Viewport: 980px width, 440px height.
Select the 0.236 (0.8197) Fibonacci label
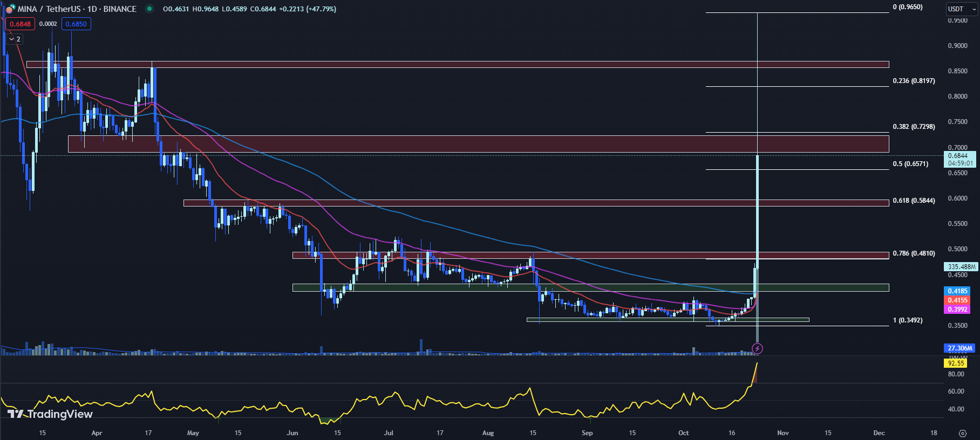coord(914,81)
